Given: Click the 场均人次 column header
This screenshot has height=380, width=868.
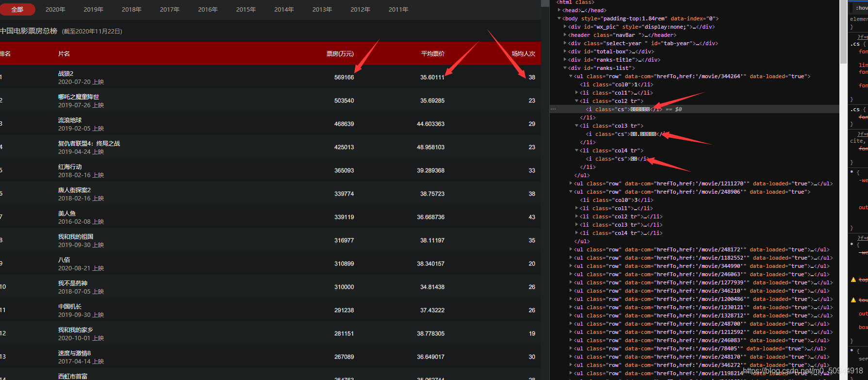Looking at the screenshot, I should [x=524, y=53].
